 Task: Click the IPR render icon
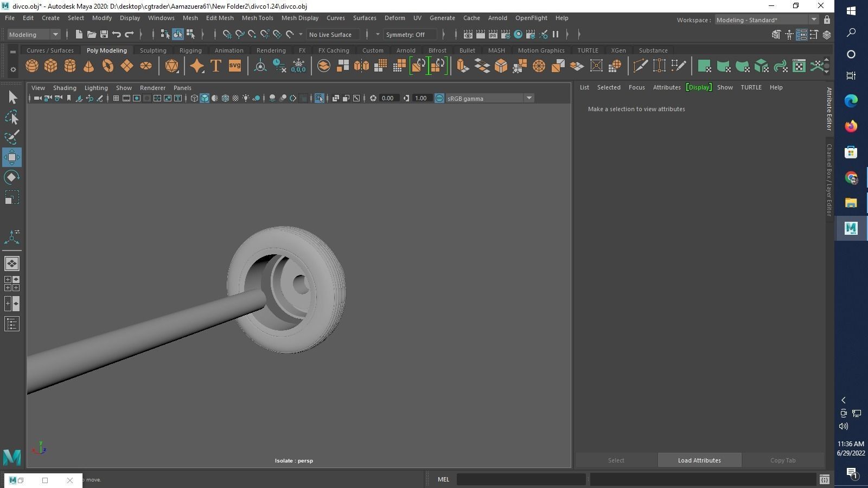click(x=493, y=34)
